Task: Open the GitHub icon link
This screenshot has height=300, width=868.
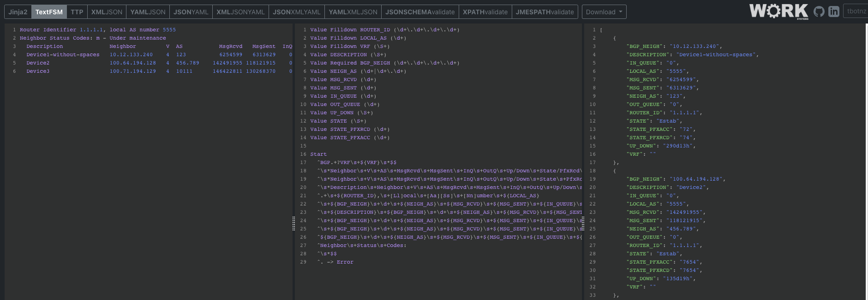Action: [x=819, y=12]
